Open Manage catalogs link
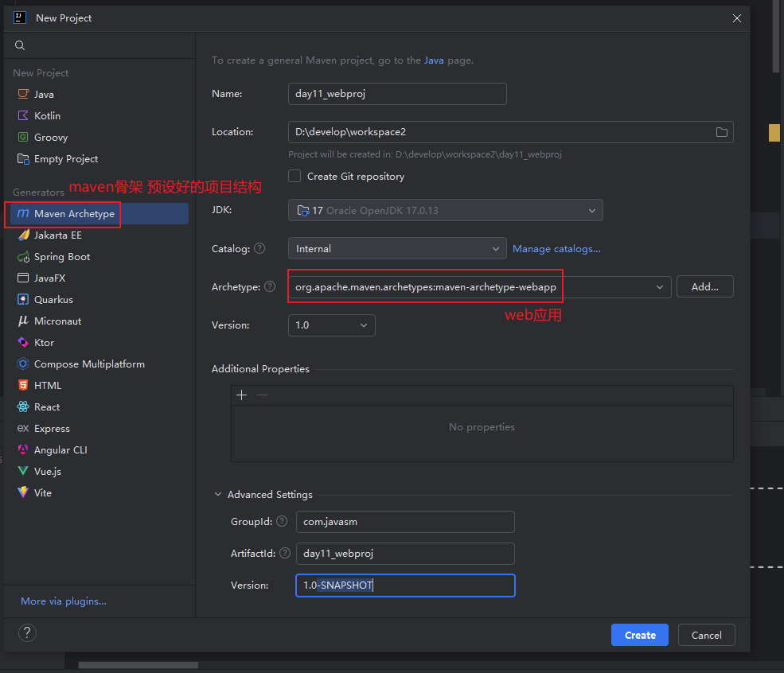 click(556, 249)
